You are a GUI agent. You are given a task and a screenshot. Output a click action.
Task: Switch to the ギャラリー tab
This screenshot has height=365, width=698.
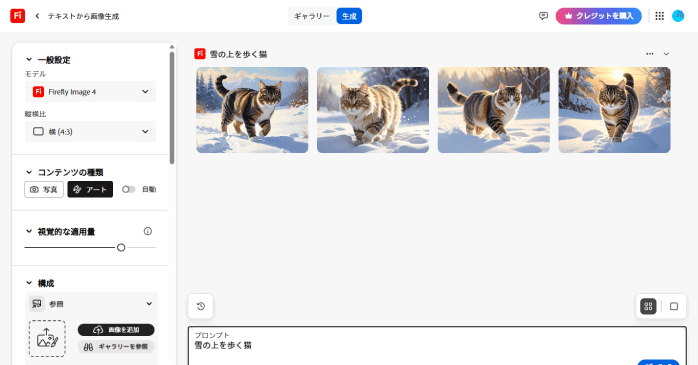tap(312, 16)
